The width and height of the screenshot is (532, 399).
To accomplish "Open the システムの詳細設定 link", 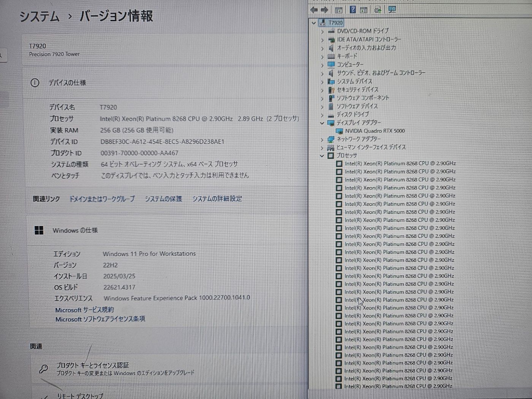I will (217, 198).
